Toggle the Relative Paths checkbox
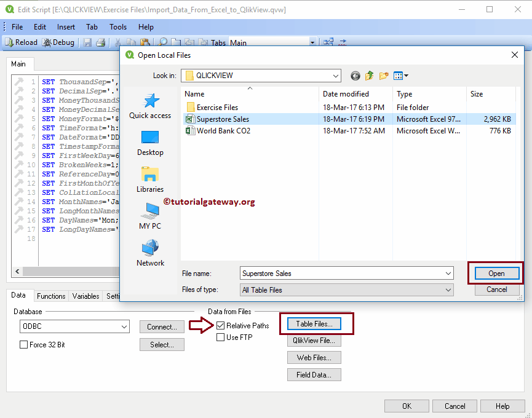Image resolution: width=532 pixels, height=418 pixels. pyautogui.click(x=221, y=325)
